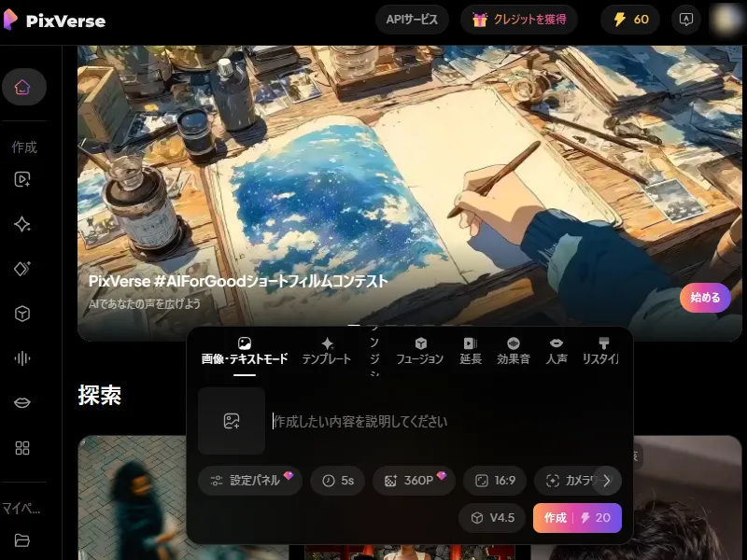Screen dimensions: 747x560
Task: Click the クレジットを獲得 button
Action: (519, 20)
